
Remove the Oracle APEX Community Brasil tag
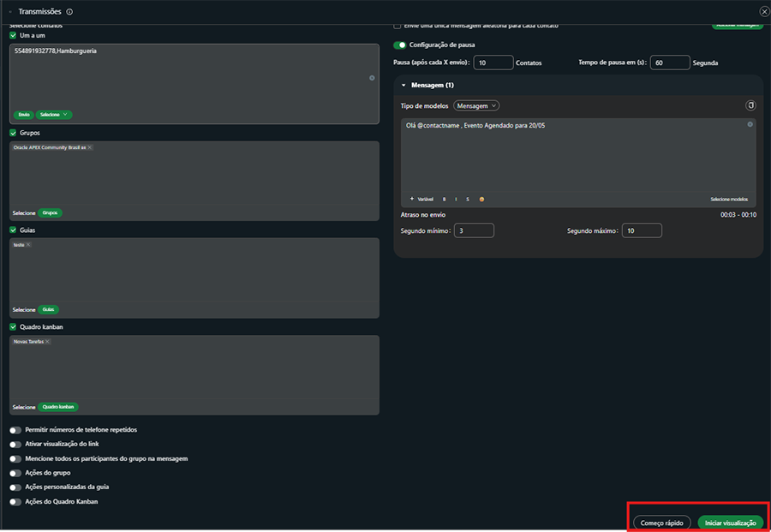(x=90, y=147)
